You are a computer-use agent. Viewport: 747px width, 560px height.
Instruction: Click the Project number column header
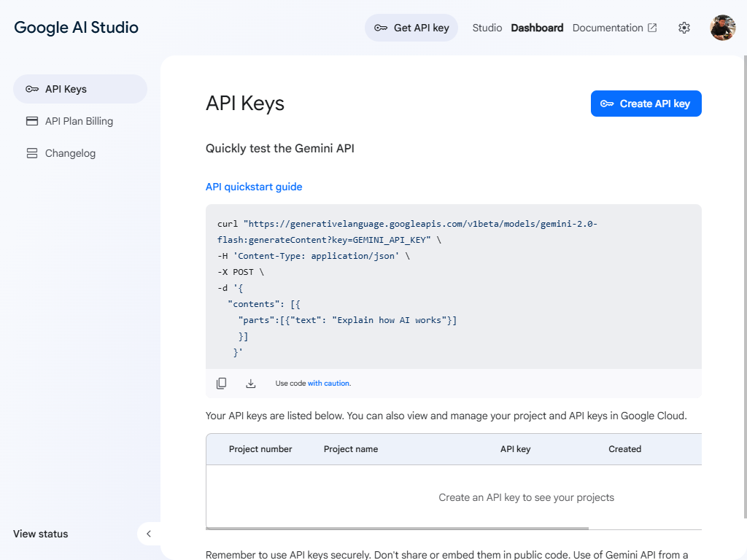click(x=260, y=449)
